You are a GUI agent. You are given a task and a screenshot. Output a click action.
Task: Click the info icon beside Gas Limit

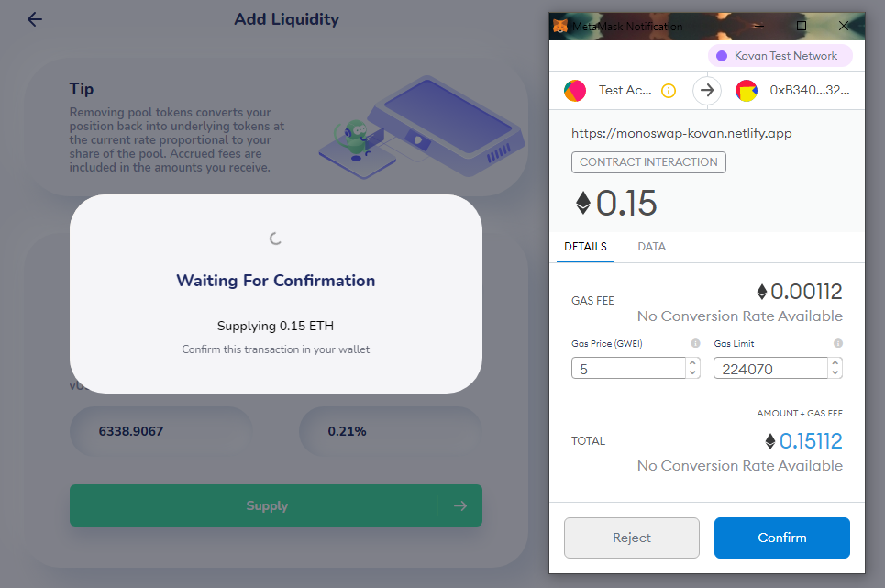tap(837, 343)
